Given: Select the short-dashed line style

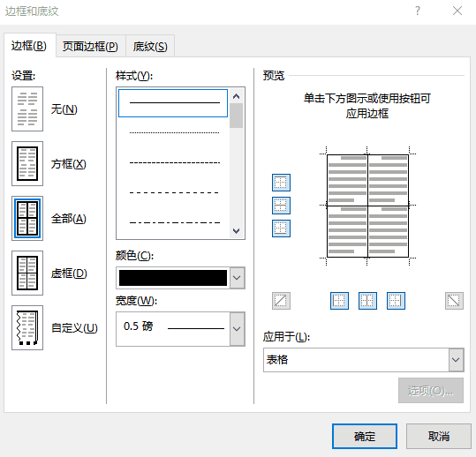Looking at the screenshot, I should tap(174, 163).
